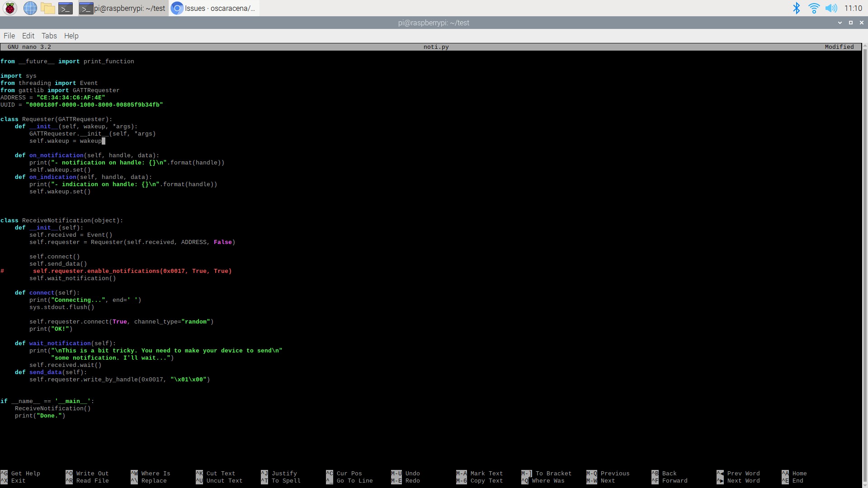Click the volume speaker tray icon
Screen dimensions: 868x488
[831, 8]
